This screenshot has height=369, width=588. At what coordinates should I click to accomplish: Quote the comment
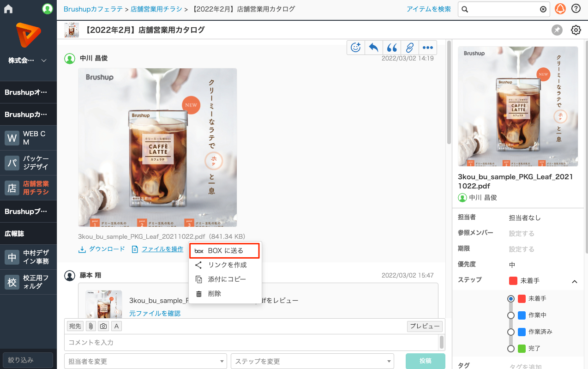[392, 47]
